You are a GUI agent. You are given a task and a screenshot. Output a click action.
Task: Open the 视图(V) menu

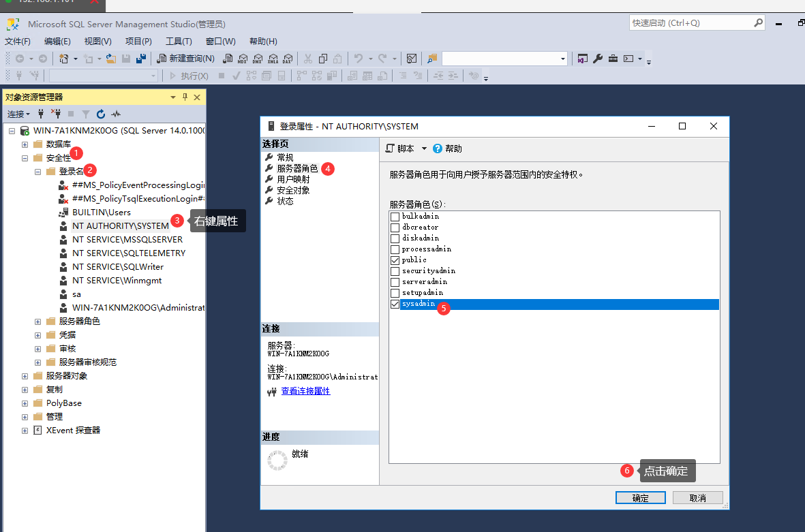(x=97, y=41)
